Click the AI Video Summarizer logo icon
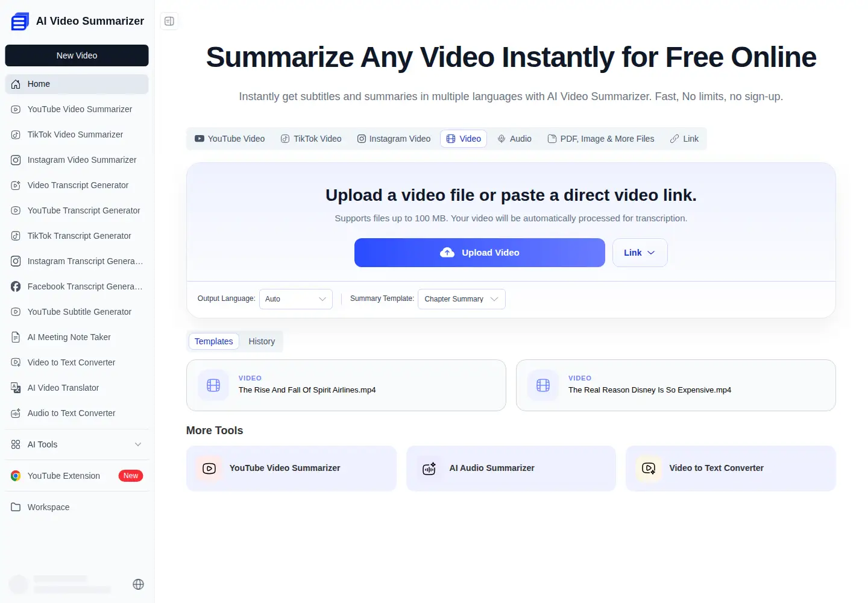The height and width of the screenshot is (603, 868). point(20,22)
